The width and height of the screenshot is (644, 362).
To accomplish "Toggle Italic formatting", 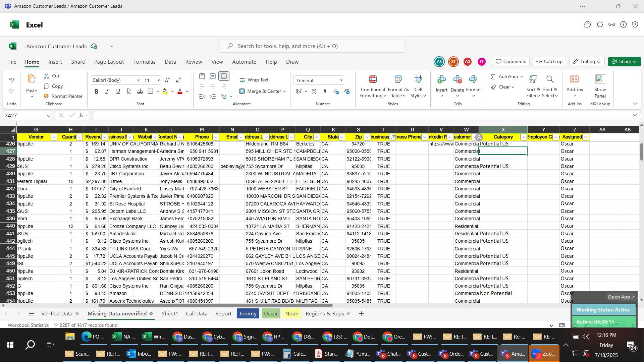I will pyautogui.click(x=107, y=91).
